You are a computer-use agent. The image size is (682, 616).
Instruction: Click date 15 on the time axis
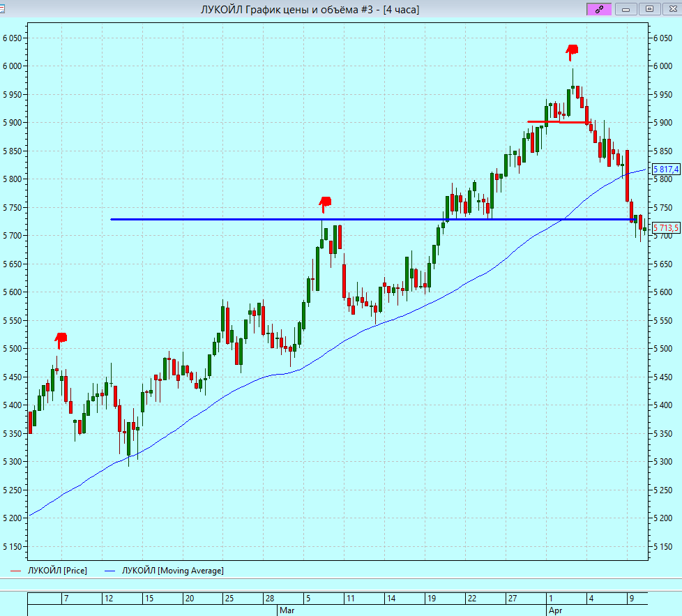[x=149, y=599]
